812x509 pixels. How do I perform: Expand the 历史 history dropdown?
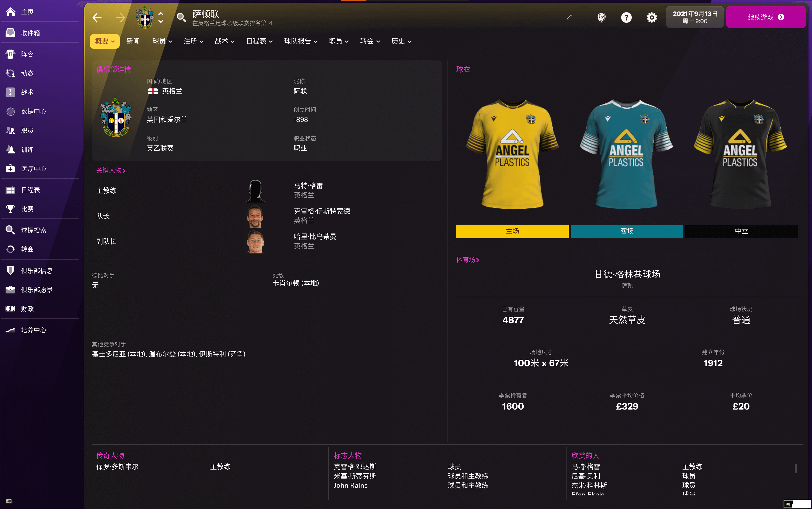click(x=401, y=41)
